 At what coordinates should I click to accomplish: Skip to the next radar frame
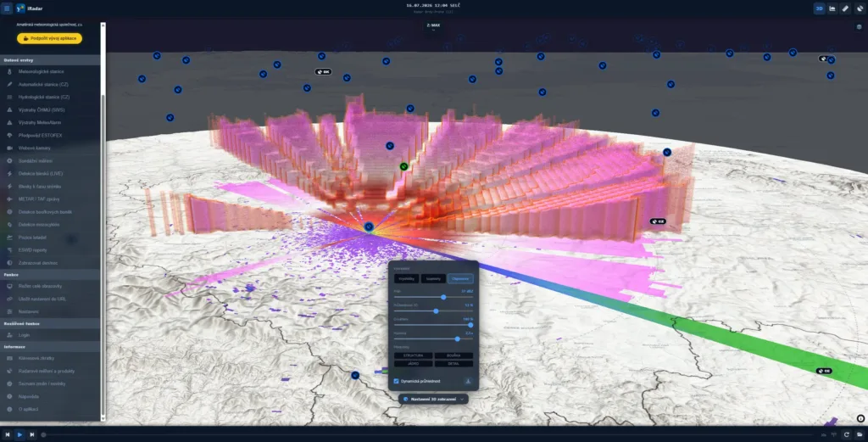click(x=31, y=435)
